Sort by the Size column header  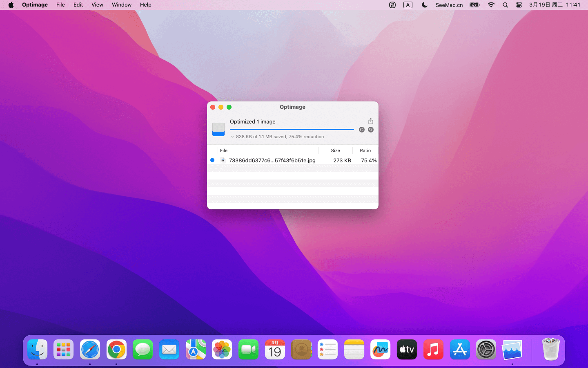tap(336, 150)
